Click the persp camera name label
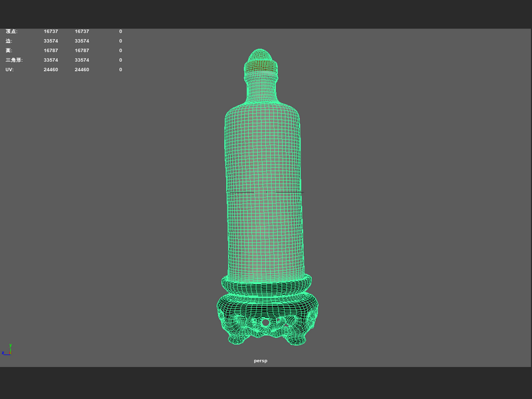Image resolution: width=532 pixels, height=399 pixels. (x=261, y=360)
